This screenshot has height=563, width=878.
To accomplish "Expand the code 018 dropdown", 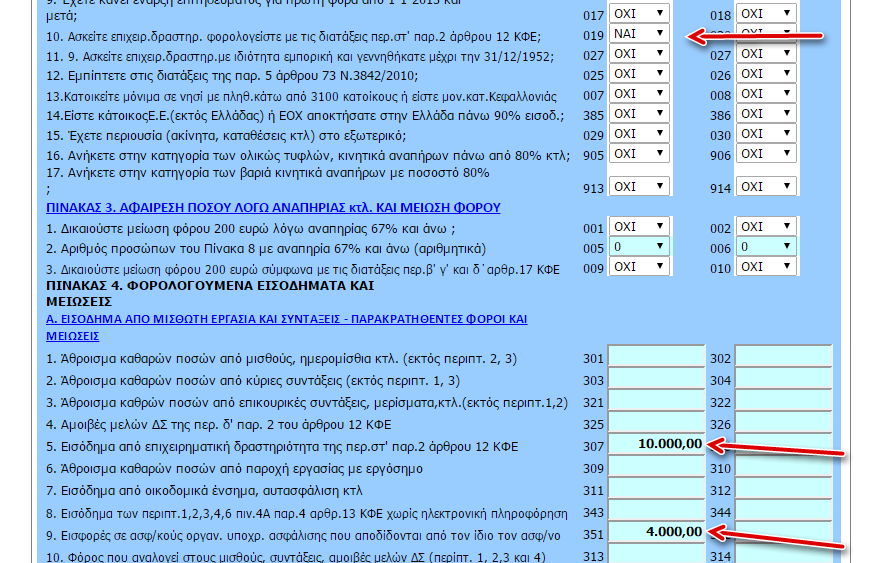I will [x=766, y=14].
